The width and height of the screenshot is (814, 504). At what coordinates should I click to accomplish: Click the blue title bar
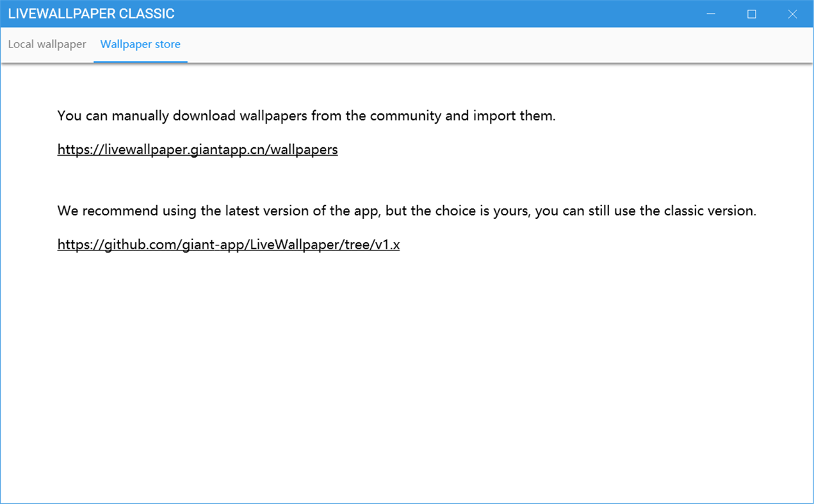click(x=384, y=13)
